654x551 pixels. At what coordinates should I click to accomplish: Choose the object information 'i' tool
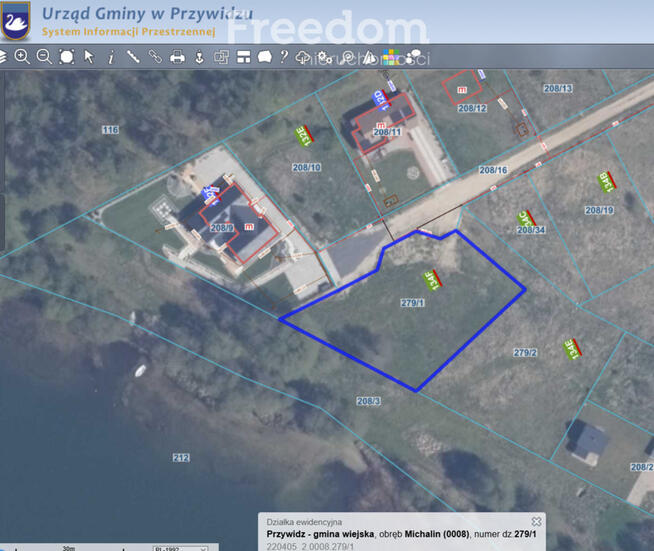click(111, 57)
